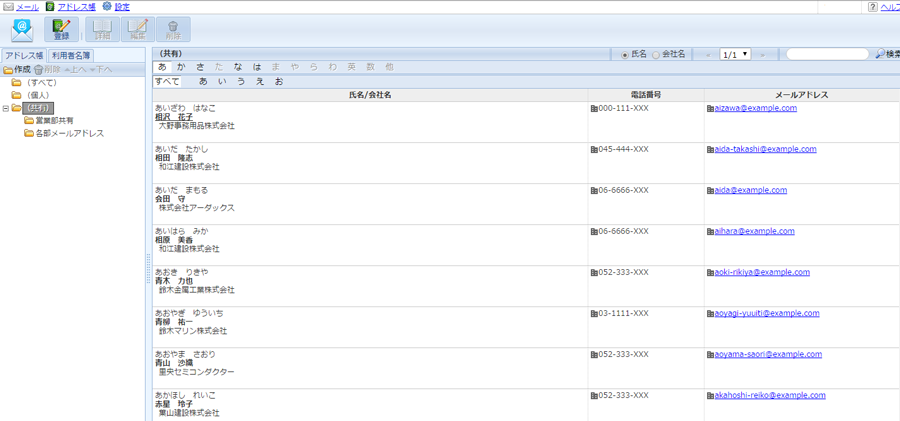
Task: Click the mail envelope icon in toolbar
Action: click(x=21, y=30)
